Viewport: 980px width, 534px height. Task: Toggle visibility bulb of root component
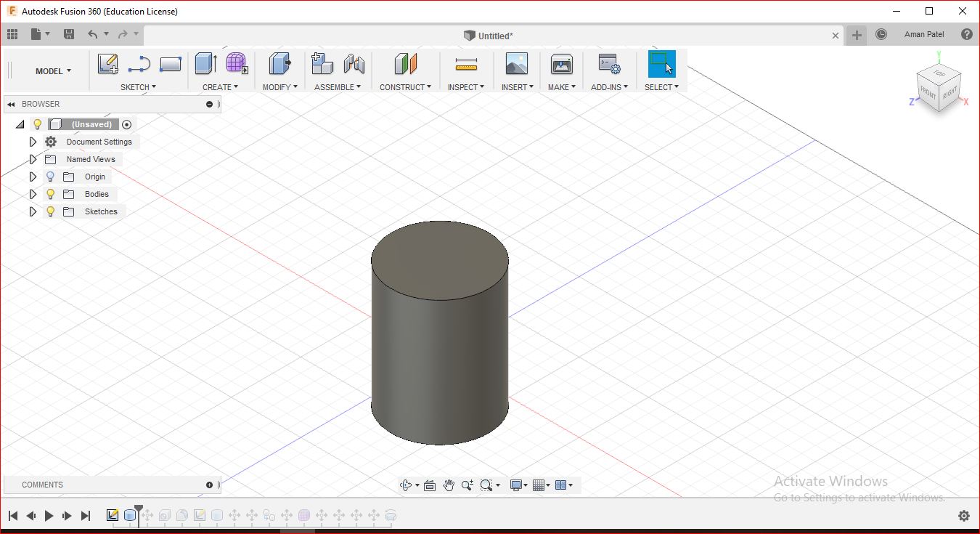[x=38, y=124]
